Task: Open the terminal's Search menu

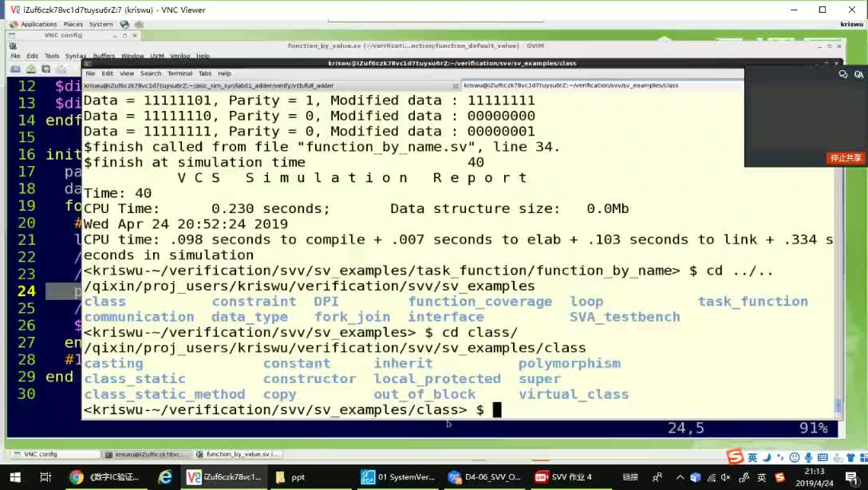Action: tap(151, 73)
